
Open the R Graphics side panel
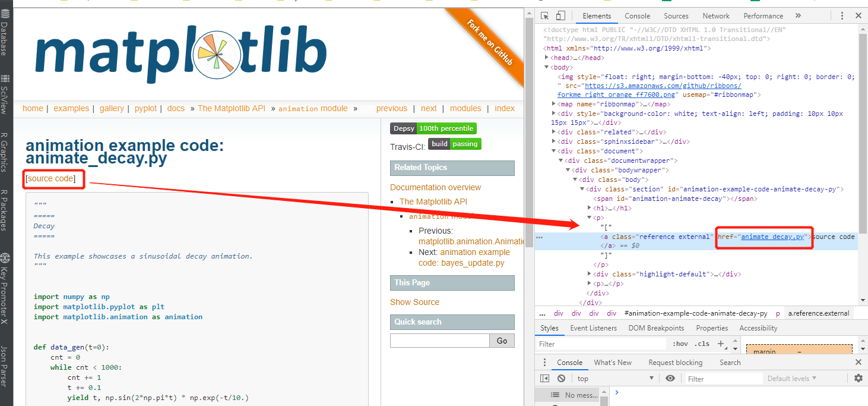click(5, 152)
